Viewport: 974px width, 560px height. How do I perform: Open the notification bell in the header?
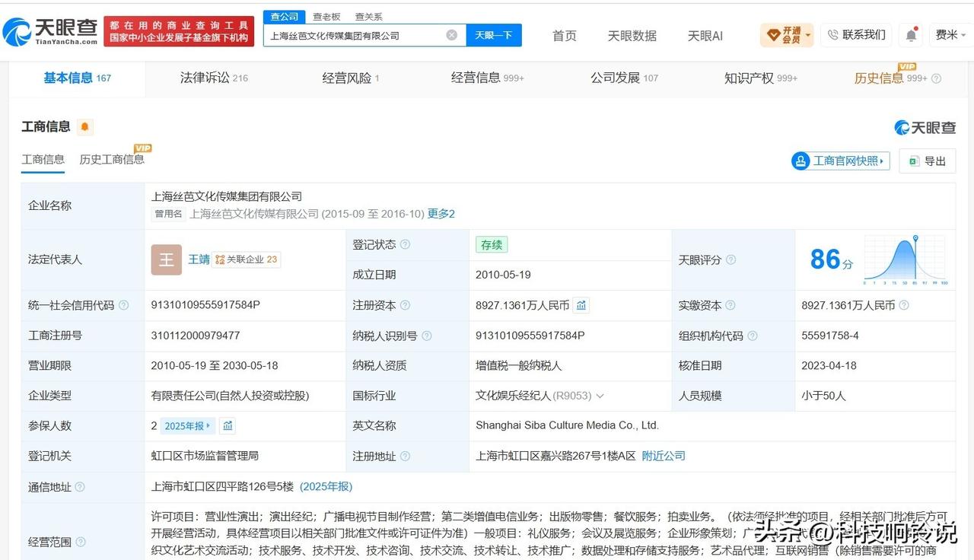[911, 35]
